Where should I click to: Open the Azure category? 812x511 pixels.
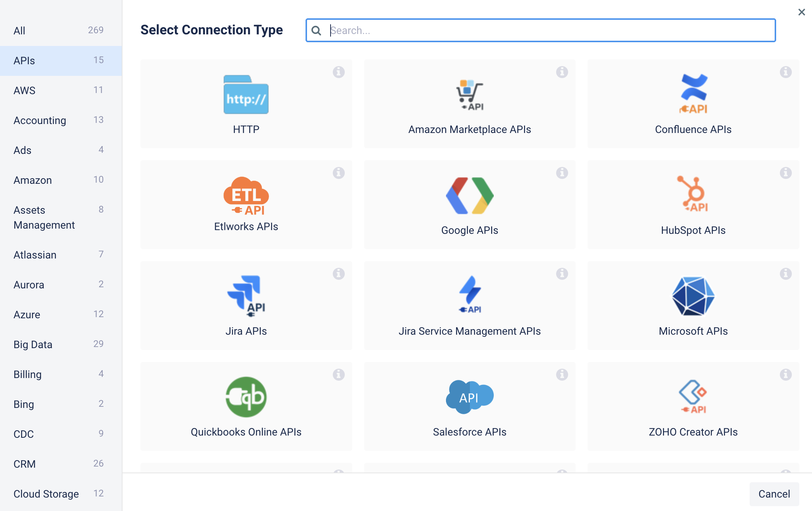[x=61, y=315]
